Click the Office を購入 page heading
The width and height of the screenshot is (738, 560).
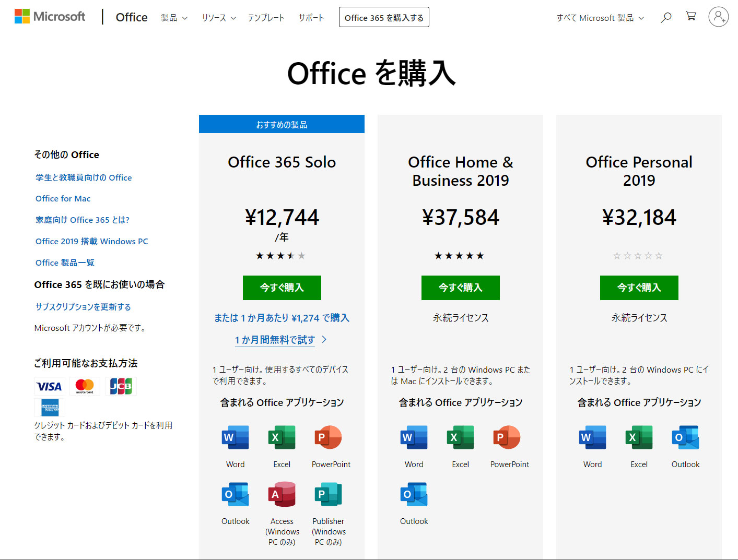click(371, 73)
